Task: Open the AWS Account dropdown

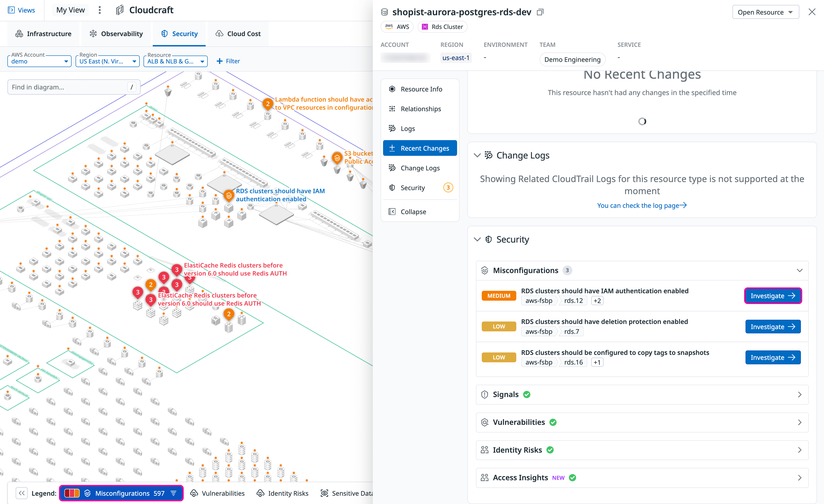Action: click(x=39, y=61)
